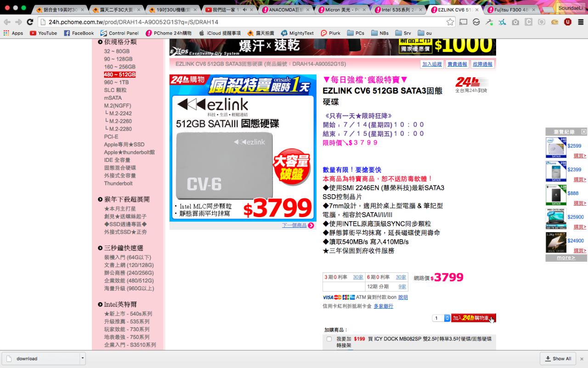Open the YouTube bookmark
This screenshot has width=588, height=368.
tap(43, 33)
